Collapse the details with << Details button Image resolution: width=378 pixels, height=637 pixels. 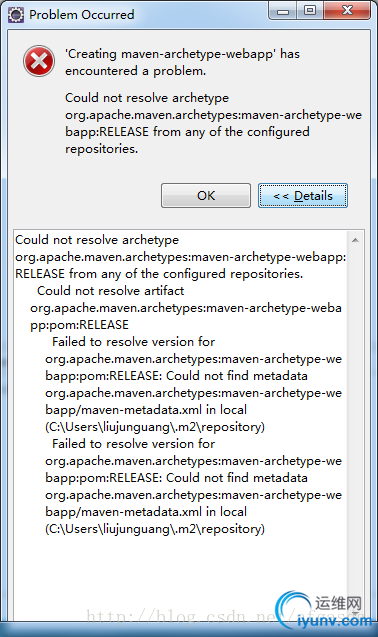click(303, 195)
